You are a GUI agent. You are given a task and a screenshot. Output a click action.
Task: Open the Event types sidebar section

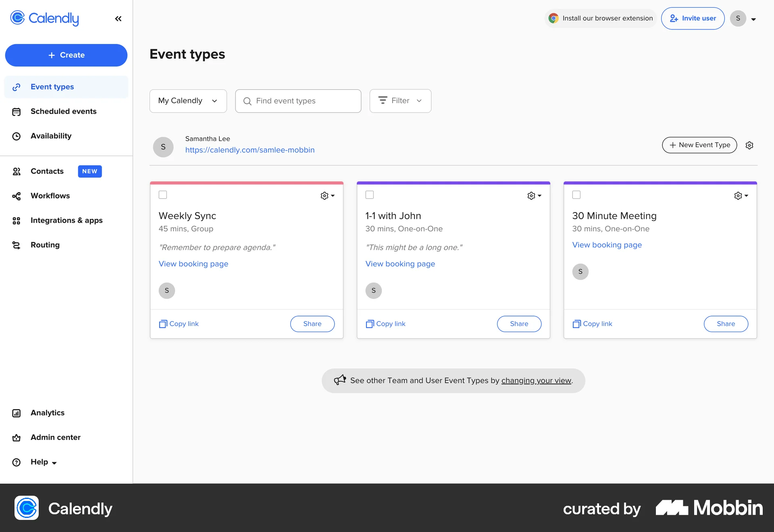pos(52,87)
